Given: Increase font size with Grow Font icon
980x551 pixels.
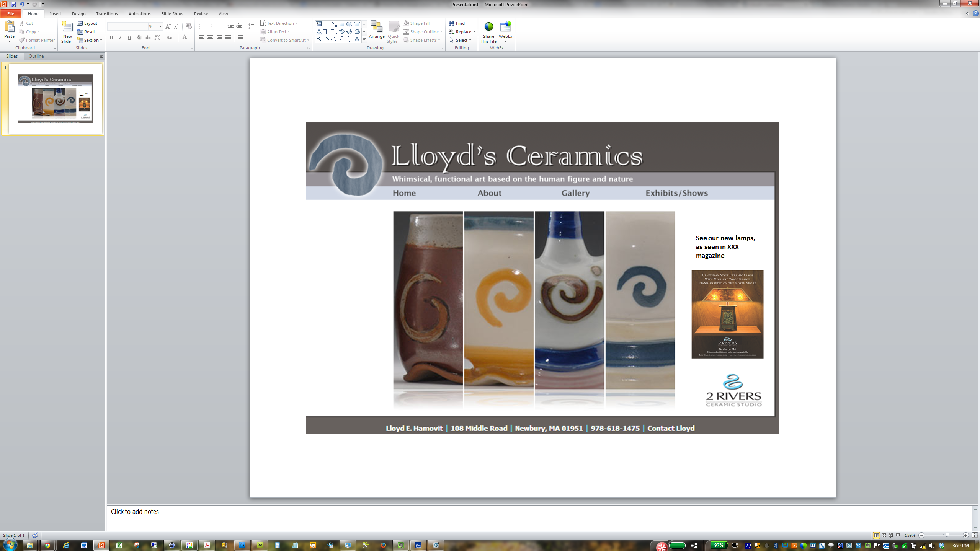Looking at the screenshot, I should click(x=168, y=26).
